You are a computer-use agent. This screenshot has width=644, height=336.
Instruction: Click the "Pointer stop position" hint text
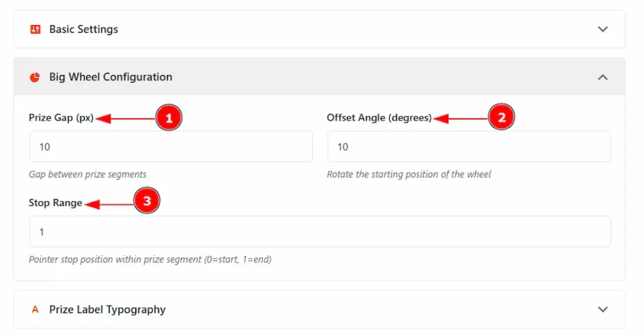click(x=150, y=259)
